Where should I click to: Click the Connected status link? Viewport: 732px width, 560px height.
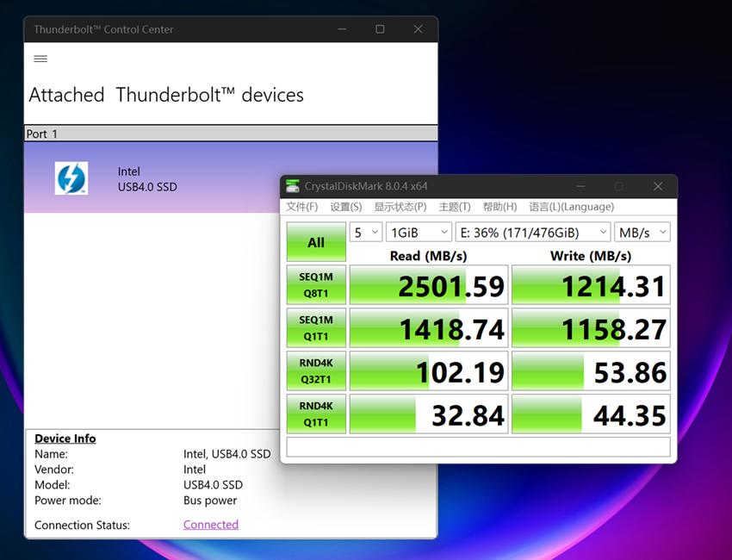point(211,525)
